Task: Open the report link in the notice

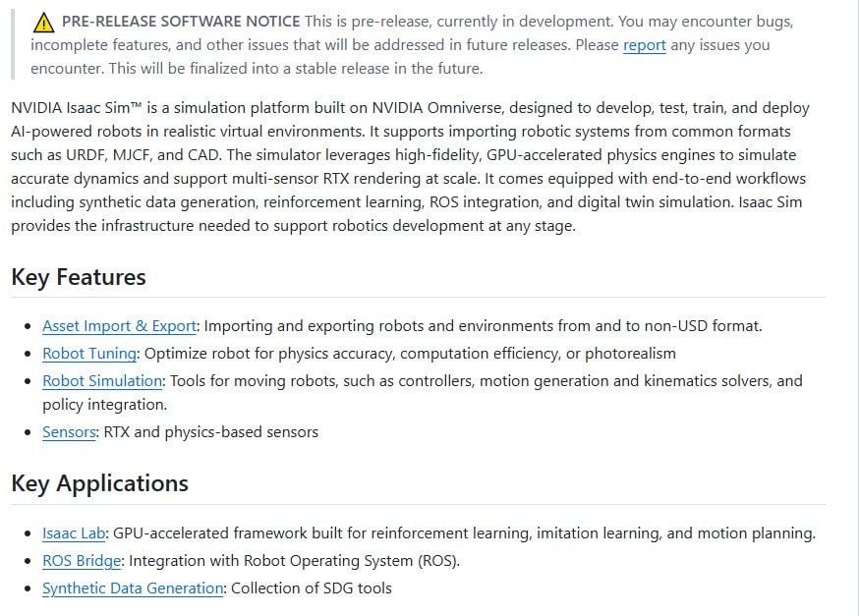Action: click(x=645, y=45)
